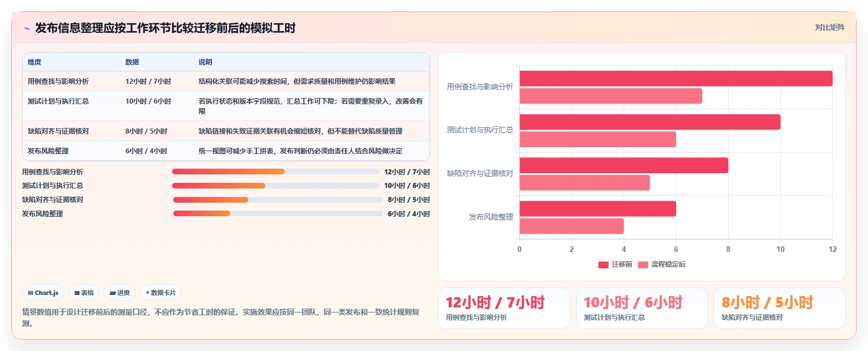This screenshot has height=351, width=868.
Task: Click the 测试计划与执行汇总 progress bar
Action: pos(276,186)
